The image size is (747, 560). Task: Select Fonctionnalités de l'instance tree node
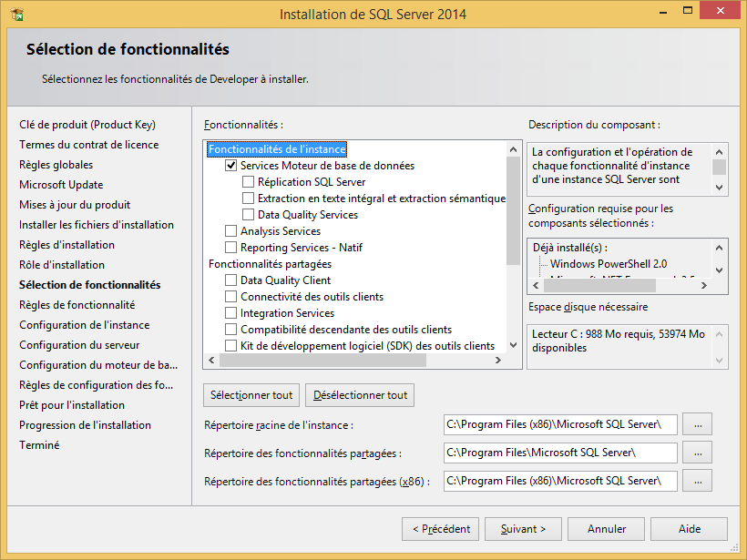pyautogui.click(x=277, y=149)
